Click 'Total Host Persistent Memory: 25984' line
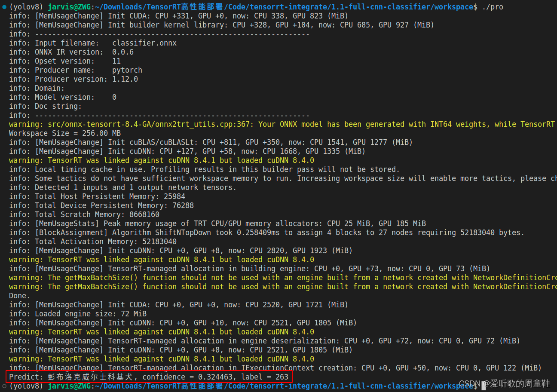 pyautogui.click(x=97, y=196)
